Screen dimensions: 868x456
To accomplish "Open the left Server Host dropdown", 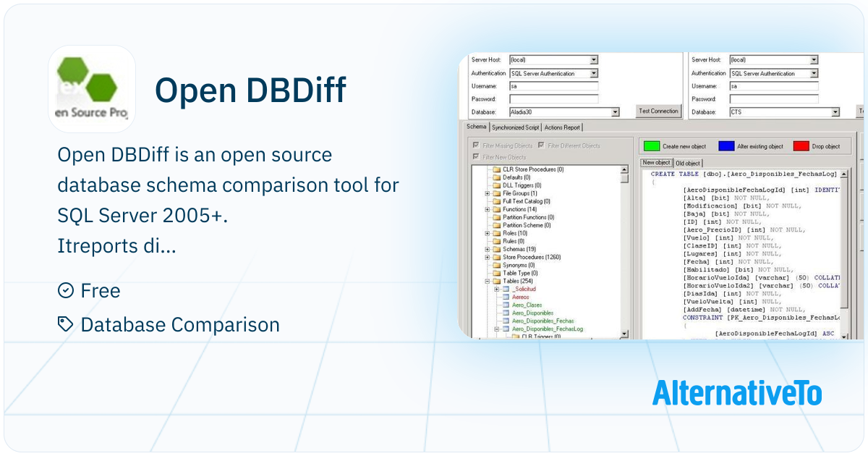I will (x=594, y=60).
